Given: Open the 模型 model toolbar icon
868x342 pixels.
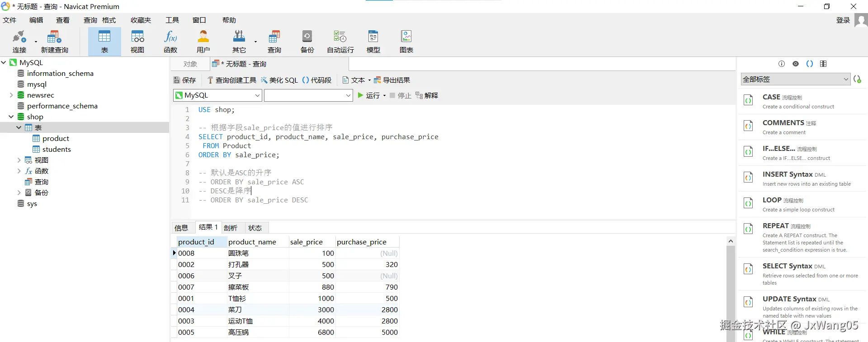Looking at the screenshot, I should pyautogui.click(x=373, y=42).
